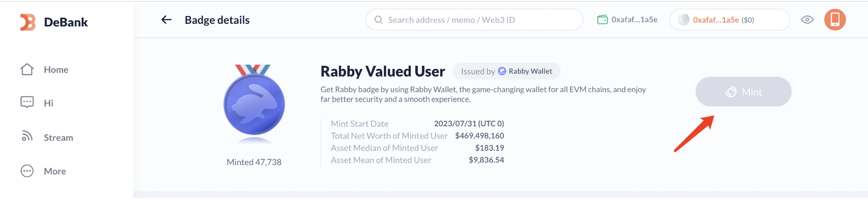Mint the Rabby Valued User badge
Screen dimensions: 868x204
tap(743, 92)
